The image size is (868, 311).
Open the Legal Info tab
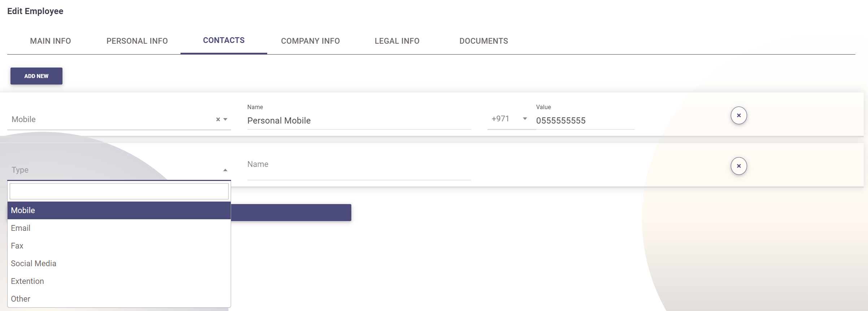pos(397,41)
